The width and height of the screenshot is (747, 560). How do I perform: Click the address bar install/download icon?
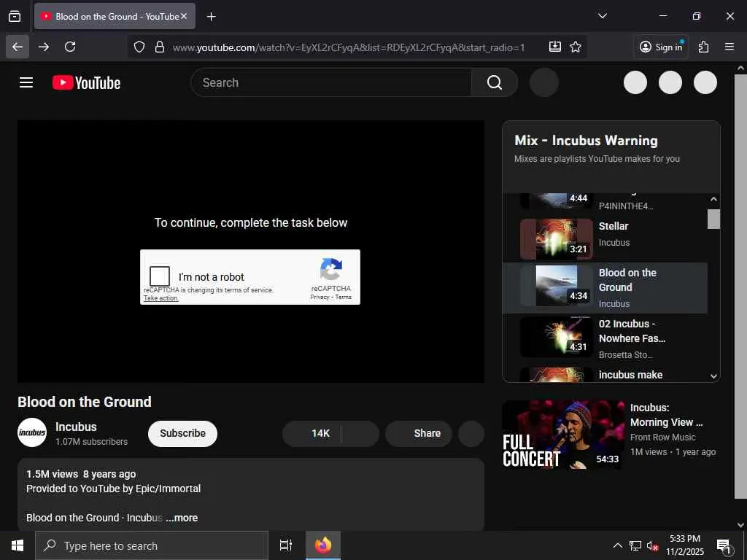tap(555, 47)
